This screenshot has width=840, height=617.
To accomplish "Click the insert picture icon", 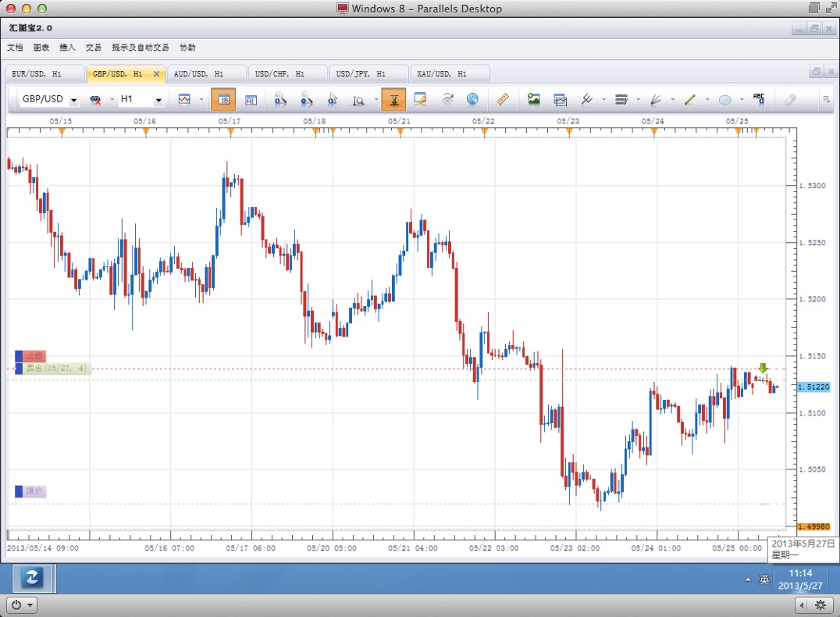I will 533,99.
